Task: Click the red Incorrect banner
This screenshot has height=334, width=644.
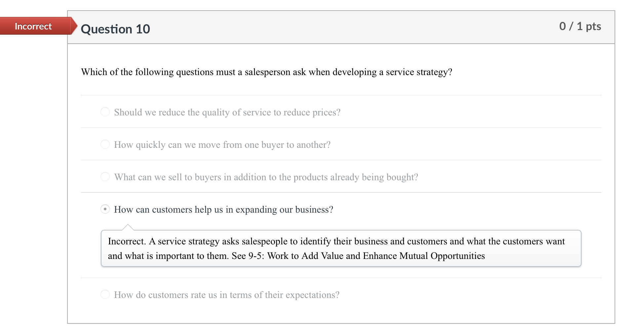Action: coord(33,26)
